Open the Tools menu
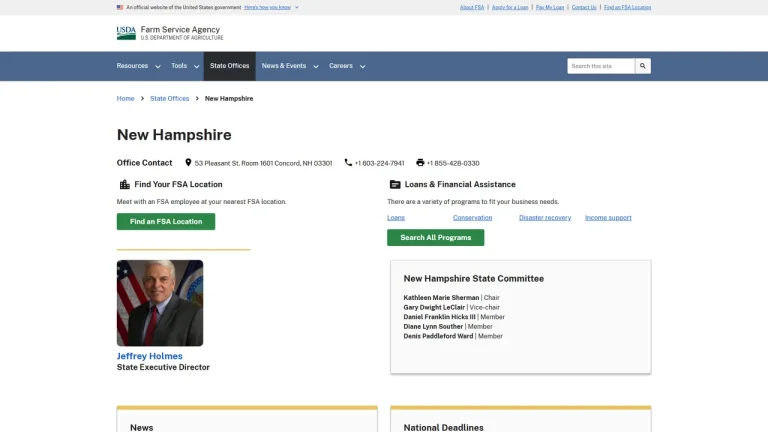Screen dimensions: 768x432 (179, 66)
